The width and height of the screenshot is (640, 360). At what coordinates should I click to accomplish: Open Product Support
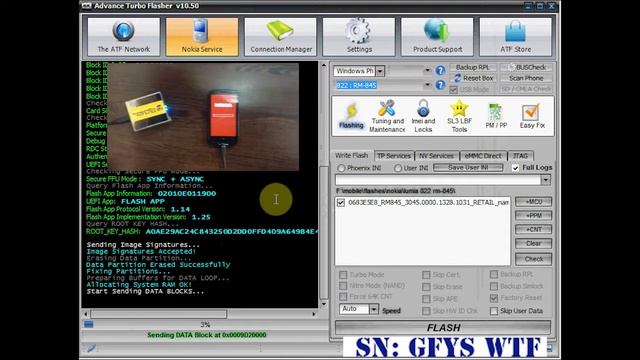click(x=437, y=37)
